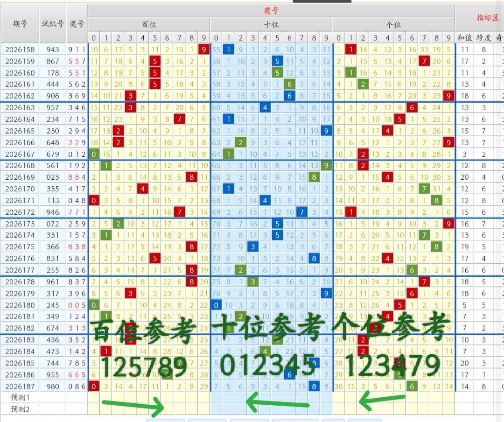The height and width of the screenshot is (422, 504).
Task: Click the 和值 column header
Action: (x=464, y=38)
